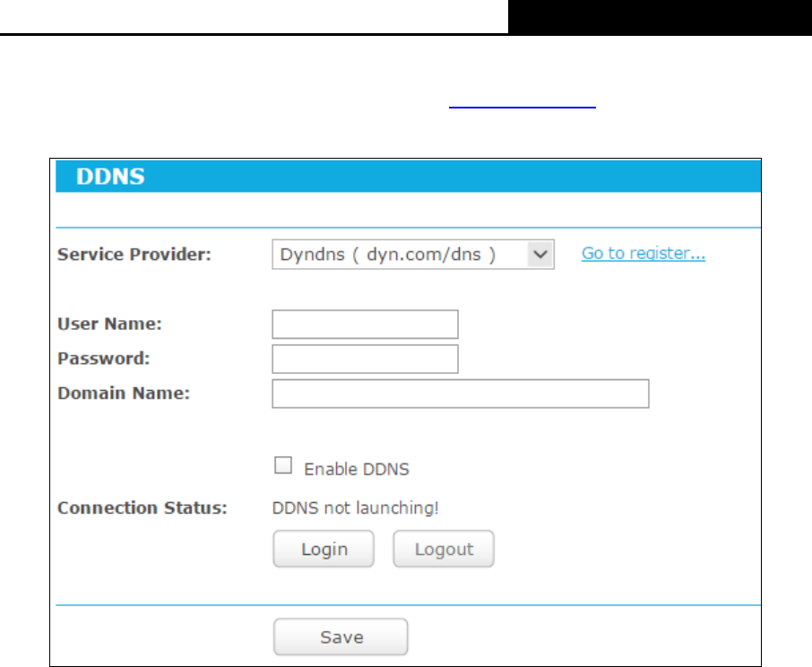Open the Service Provider dropdown

click(x=413, y=255)
